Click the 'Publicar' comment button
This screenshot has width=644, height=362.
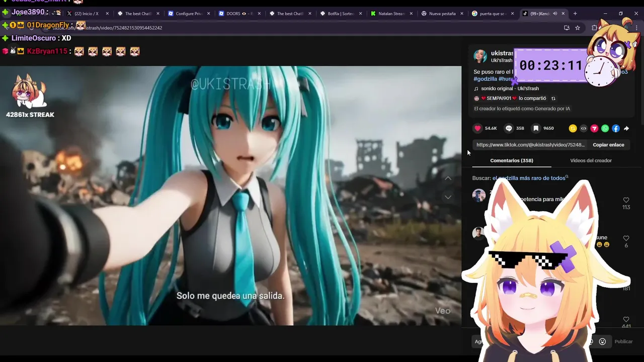[x=623, y=341]
